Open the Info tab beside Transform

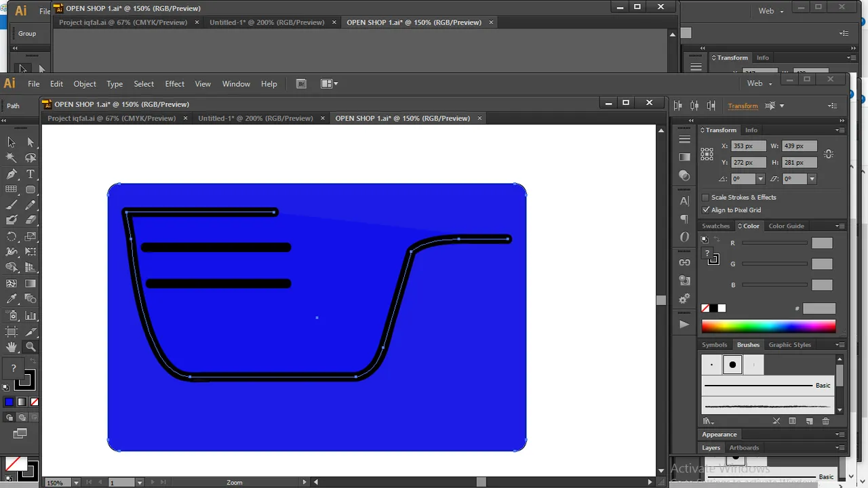(751, 130)
